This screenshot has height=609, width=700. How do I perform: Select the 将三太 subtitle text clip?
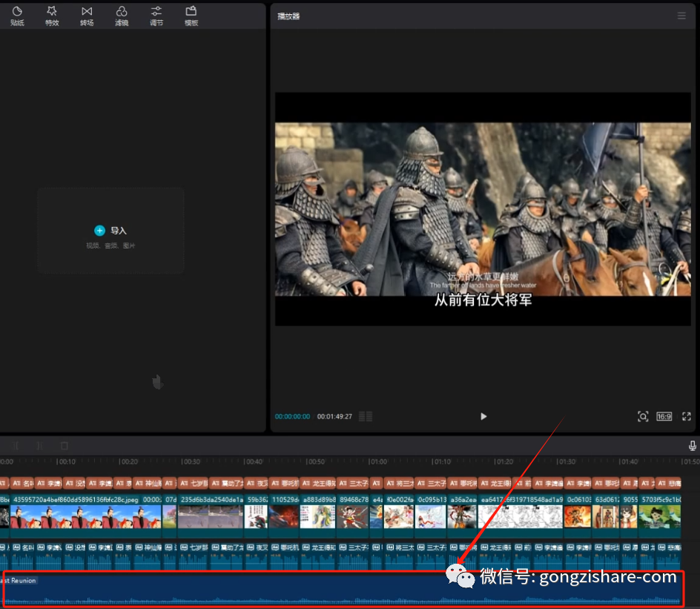pyautogui.click(x=400, y=483)
